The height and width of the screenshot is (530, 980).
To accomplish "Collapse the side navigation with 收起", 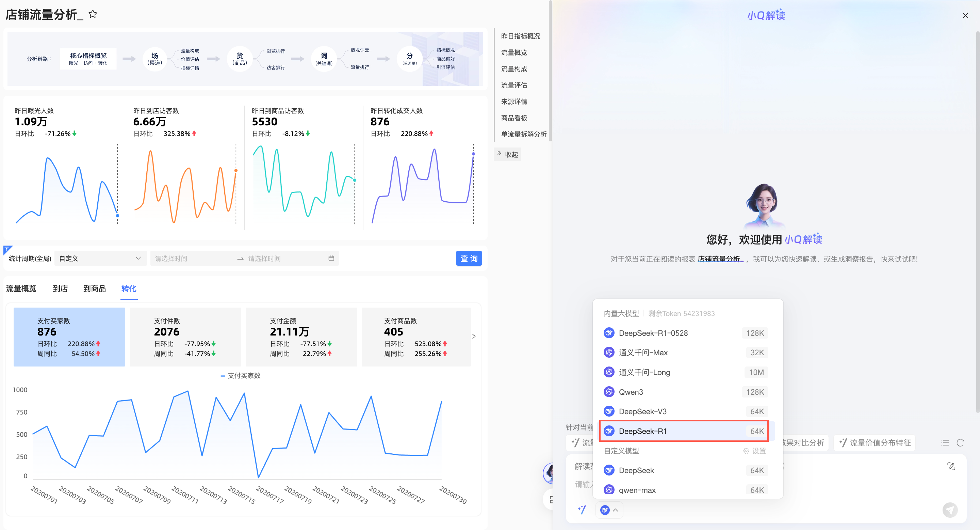I will [507, 154].
